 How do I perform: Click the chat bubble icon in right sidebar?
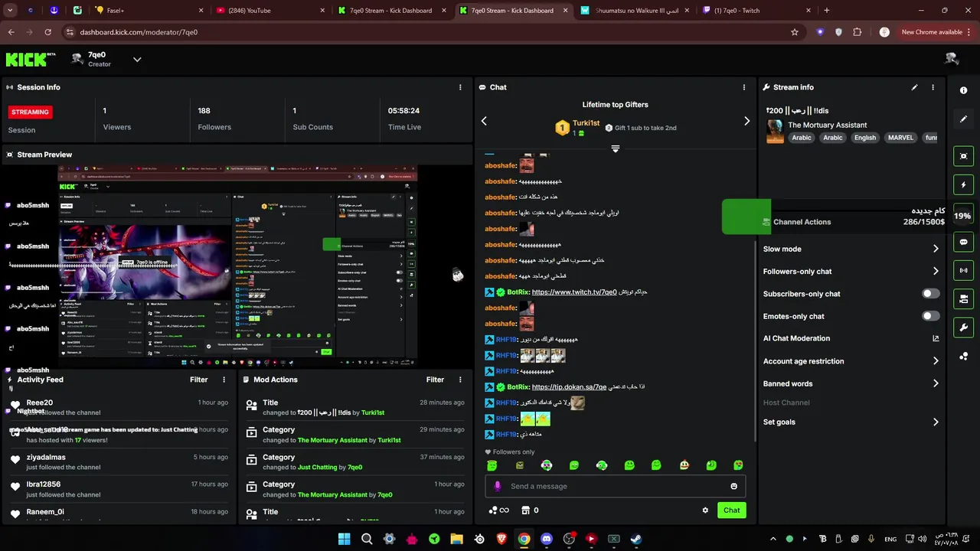pos(963,242)
